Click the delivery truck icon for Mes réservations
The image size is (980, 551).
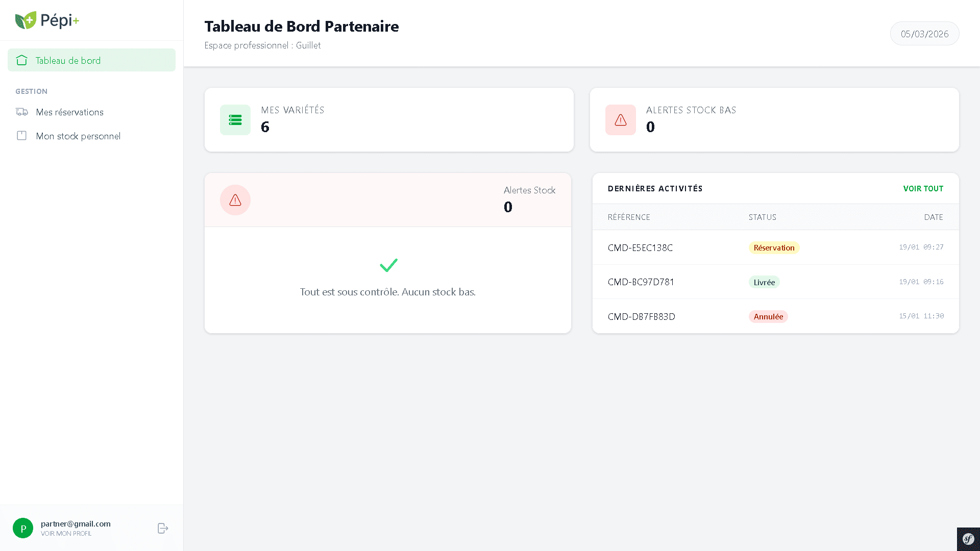click(x=21, y=112)
